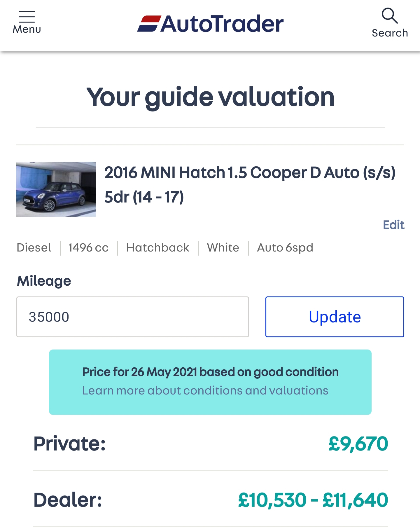Click the Your guide valuation heading
Screen dimensions: 420x529
(210, 97)
